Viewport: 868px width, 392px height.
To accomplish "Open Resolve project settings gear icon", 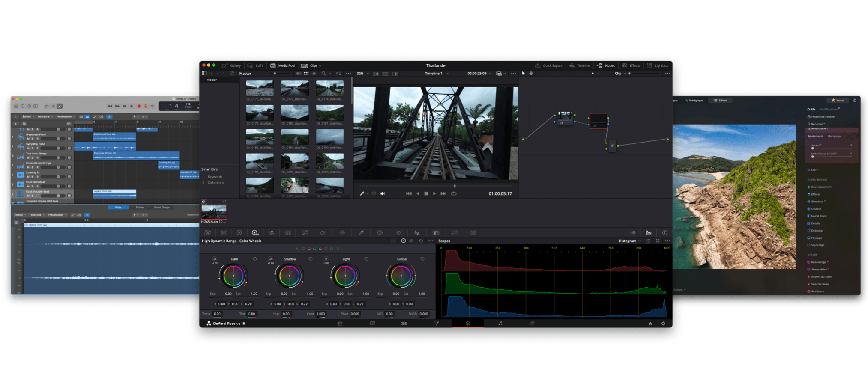I will coord(663,324).
